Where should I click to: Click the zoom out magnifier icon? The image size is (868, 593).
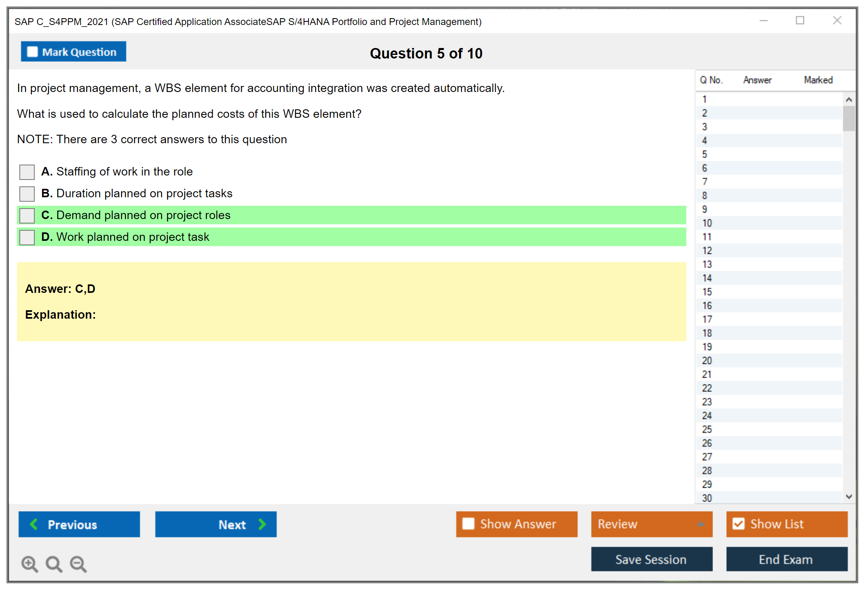point(78,564)
